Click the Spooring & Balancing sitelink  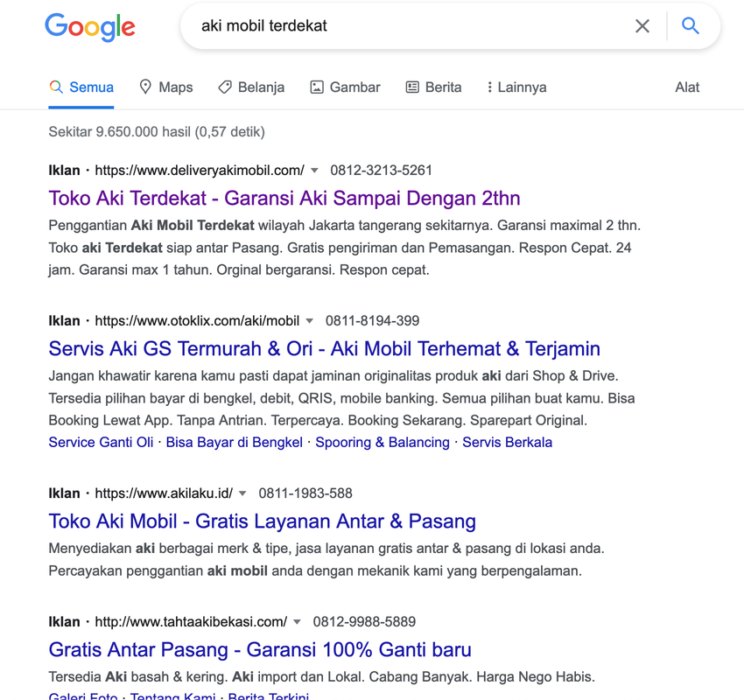pyautogui.click(x=383, y=443)
